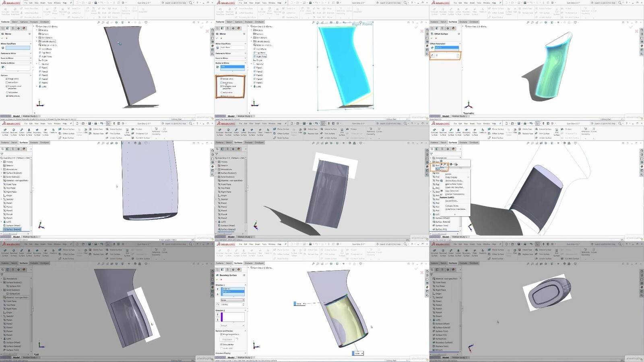This screenshot has width=644, height=362.
Task: Cancel the Boundary-Surface feature with red X
Action: pyautogui.click(x=221, y=279)
